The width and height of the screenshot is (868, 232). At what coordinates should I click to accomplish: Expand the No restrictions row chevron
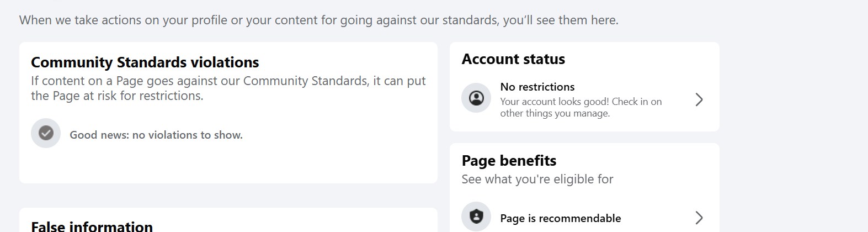pos(699,99)
